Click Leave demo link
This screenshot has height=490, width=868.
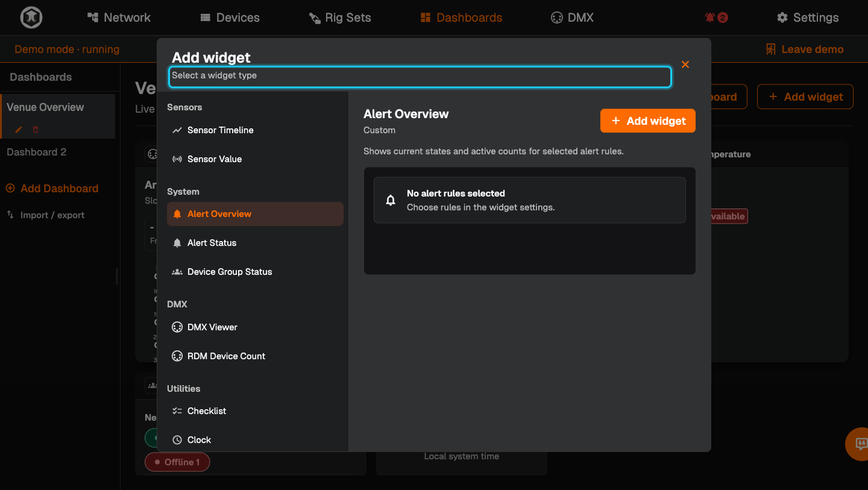click(x=805, y=49)
